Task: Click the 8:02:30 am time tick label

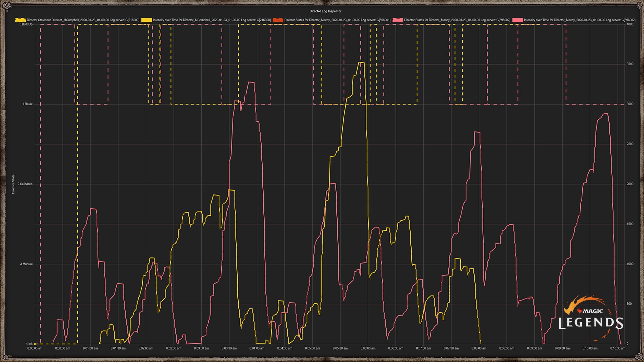Action: click(174, 348)
